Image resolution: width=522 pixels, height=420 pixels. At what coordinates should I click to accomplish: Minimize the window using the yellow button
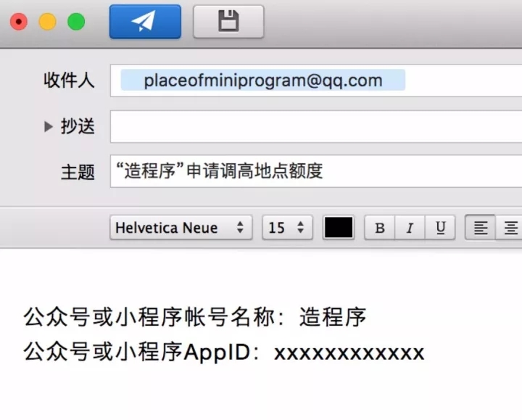[47, 22]
